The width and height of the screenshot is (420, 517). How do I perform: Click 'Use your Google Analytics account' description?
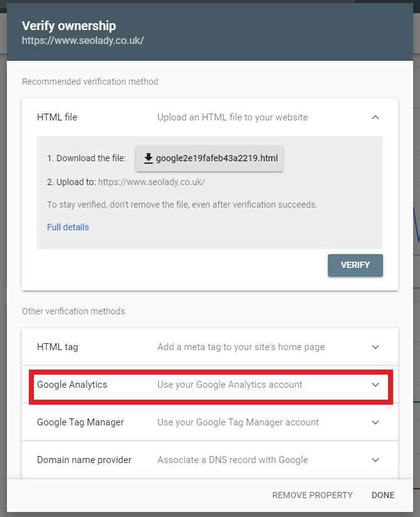click(229, 385)
